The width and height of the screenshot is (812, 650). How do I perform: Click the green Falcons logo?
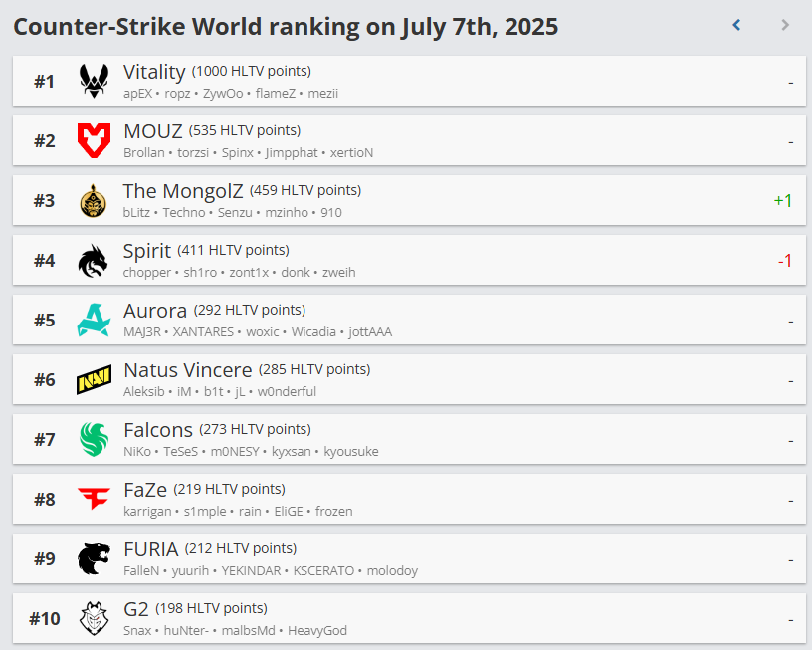[x=94, y=439]
